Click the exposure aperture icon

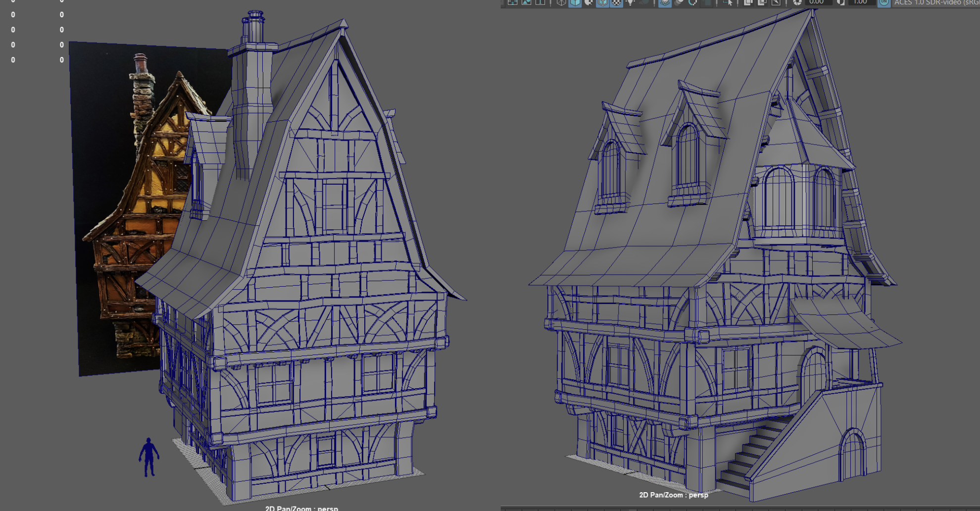point(797,2)
